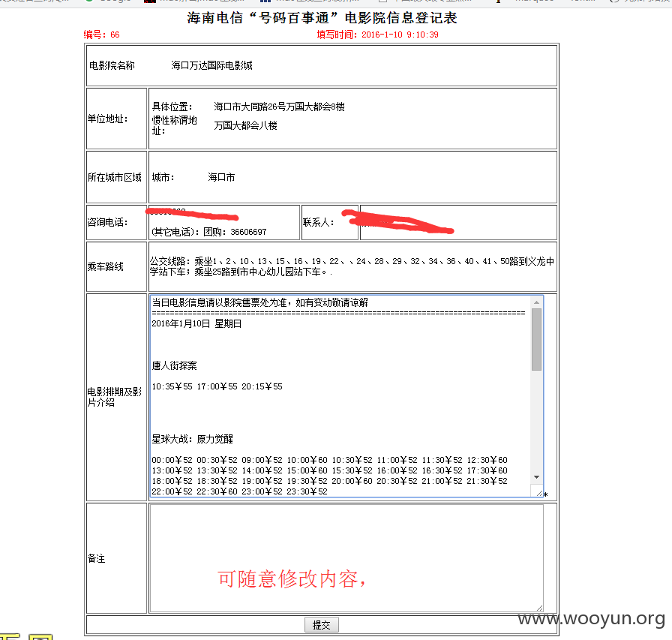Click the 电影院名称 label
The height and width of the screenshot is (640, 672).
point(112,65)
